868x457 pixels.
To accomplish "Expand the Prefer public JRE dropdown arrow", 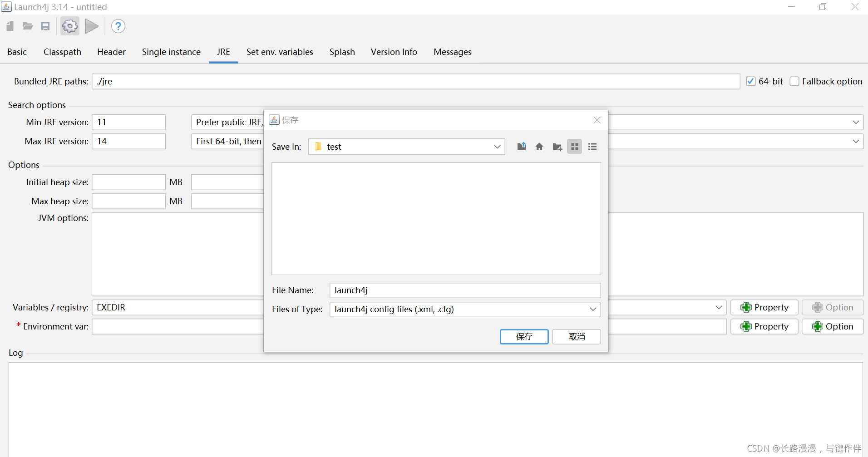I will [x=856, y=122].
